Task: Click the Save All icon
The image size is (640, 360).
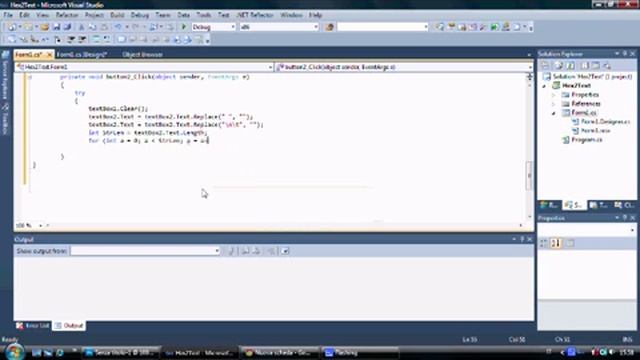Action: point(67,27)
